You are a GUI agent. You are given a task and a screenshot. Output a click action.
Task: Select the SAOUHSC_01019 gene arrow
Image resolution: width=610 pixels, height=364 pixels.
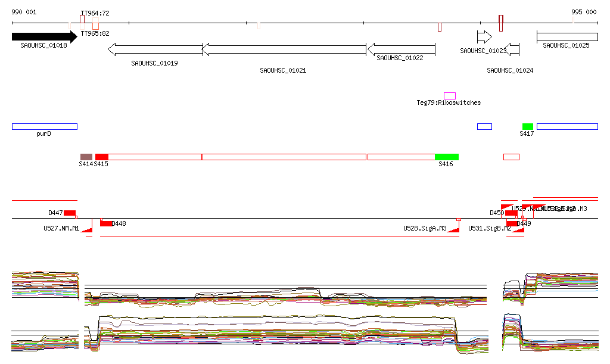[x=155, y=49]
